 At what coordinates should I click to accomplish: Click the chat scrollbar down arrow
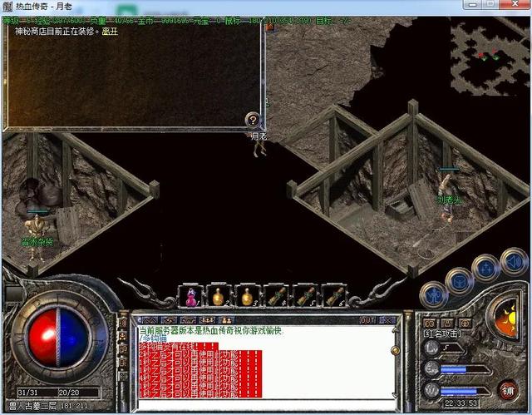pos(395,395)
